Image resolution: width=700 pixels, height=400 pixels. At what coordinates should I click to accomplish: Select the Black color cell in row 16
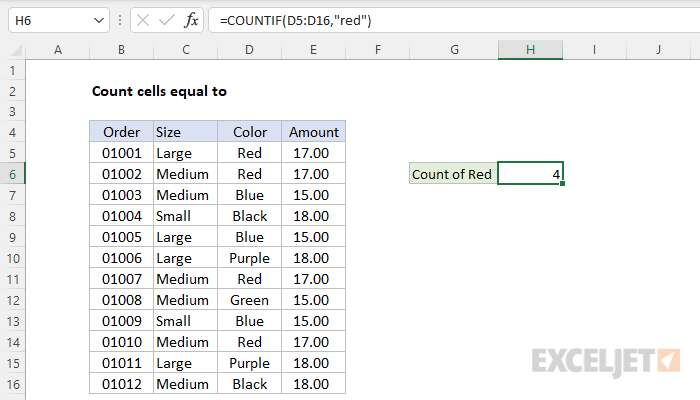250,384
